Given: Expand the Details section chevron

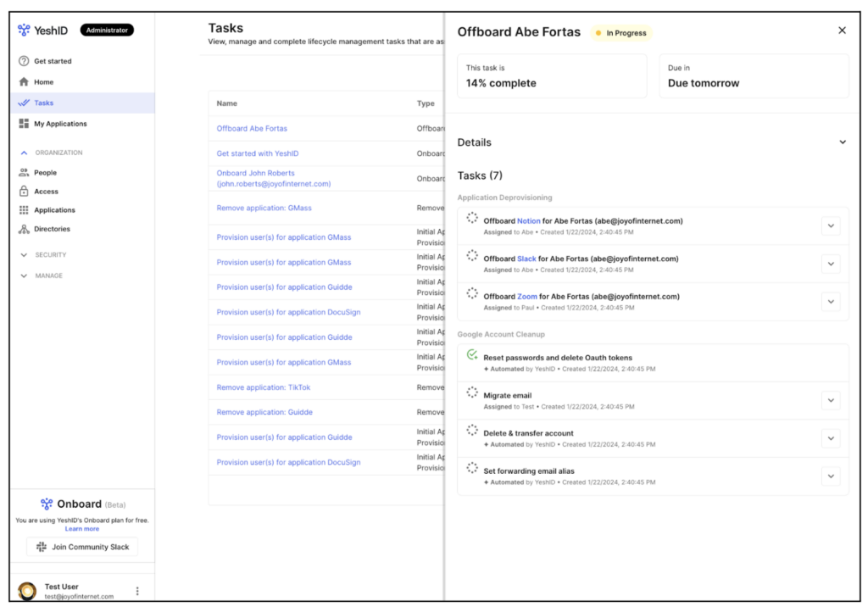Looking at the screenshot, I should [x=843, y=142].
